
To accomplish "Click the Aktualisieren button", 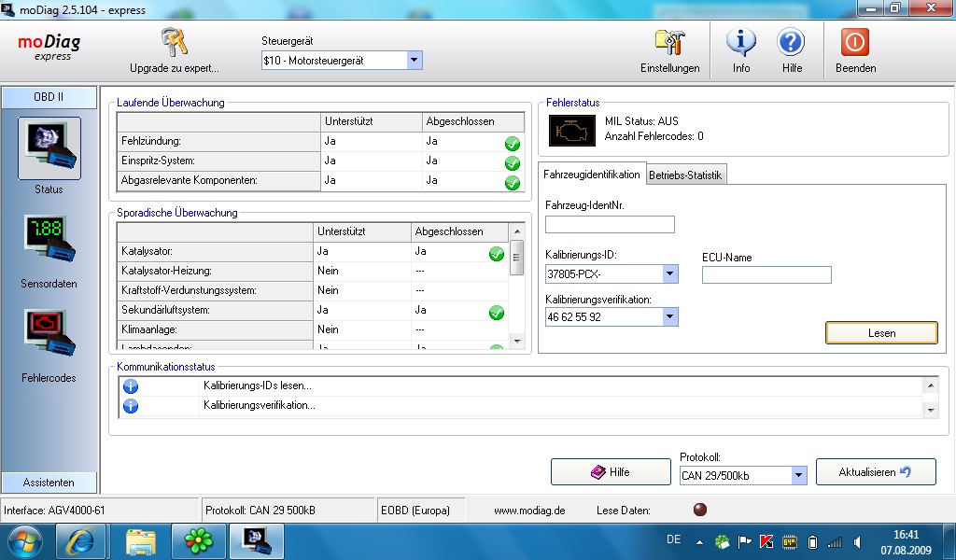I will 875,472.
